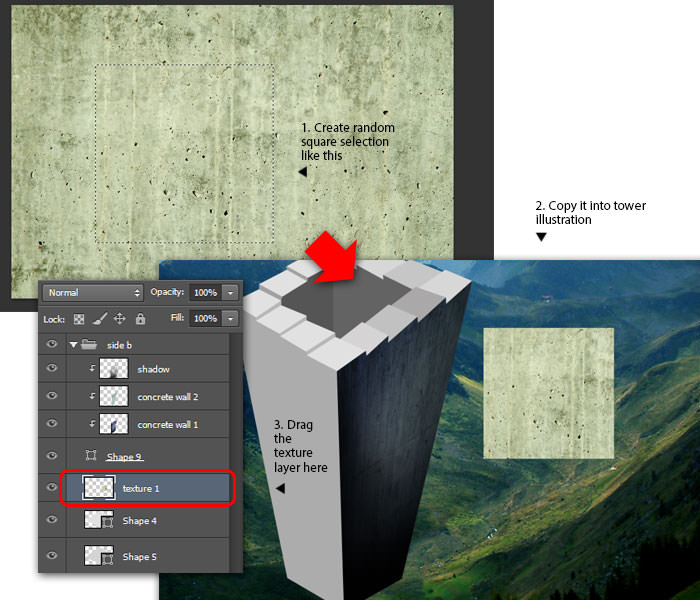Viewport: 700px width, 600px height.
Task: Click the Fill 100% value field
Action: coord(205,318)
